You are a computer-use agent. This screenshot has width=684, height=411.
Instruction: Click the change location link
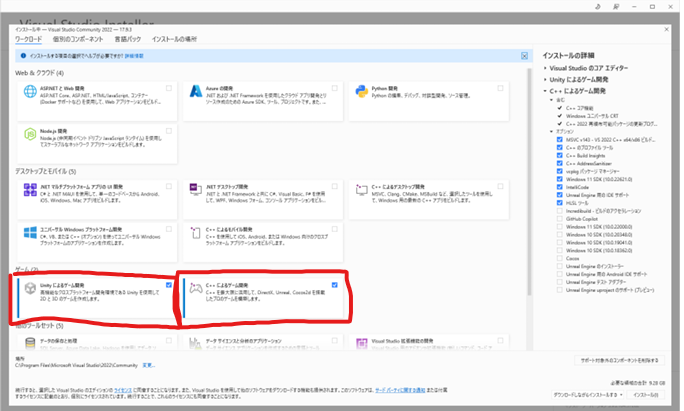[x=148, y=365]
